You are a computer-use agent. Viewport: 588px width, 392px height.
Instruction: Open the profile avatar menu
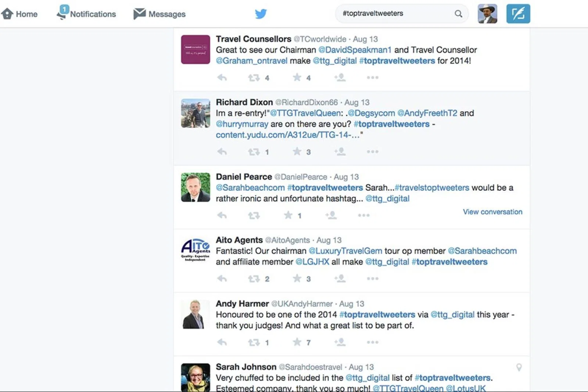(x=487, y=14)
